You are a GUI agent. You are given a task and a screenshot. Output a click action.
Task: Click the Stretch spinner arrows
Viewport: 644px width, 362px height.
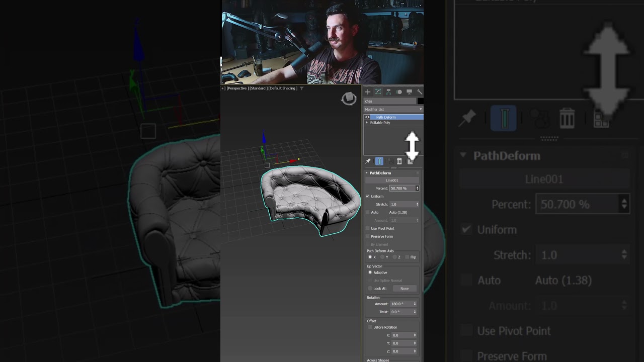[x=417, y=205]
